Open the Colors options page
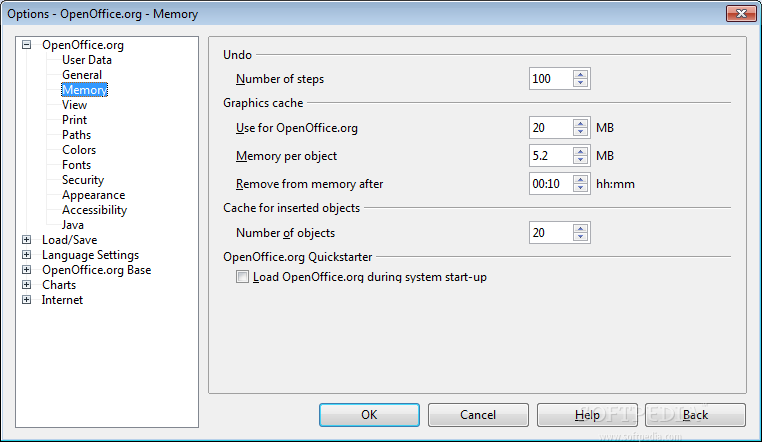The width and height of the screenshot is (762, 442). tap(79, 150)
